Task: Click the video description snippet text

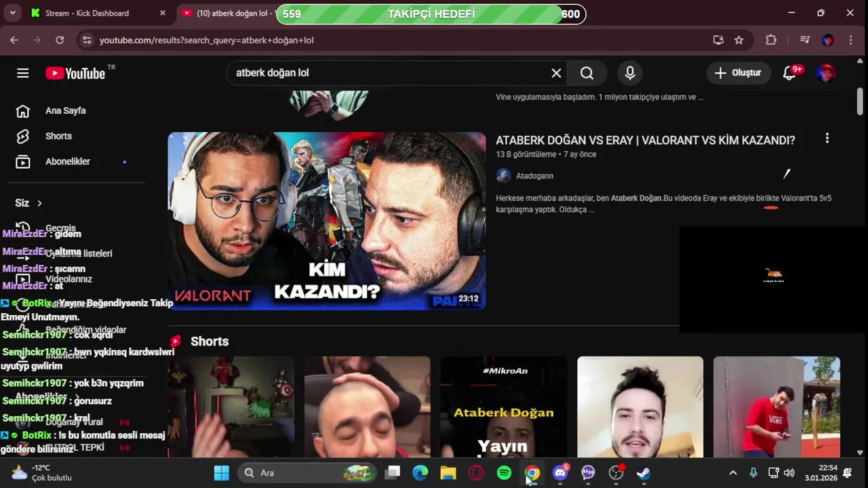Action: click(663, 204)
